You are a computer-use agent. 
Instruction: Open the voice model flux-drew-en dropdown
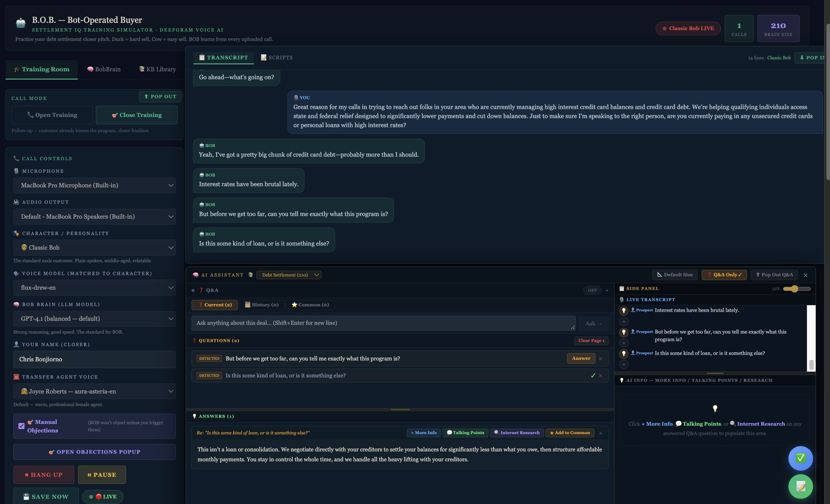(x=95, y=287)
